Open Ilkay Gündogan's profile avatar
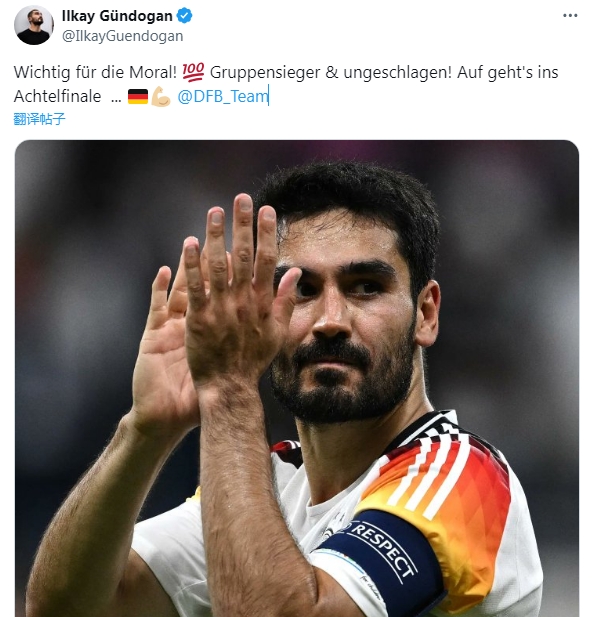This screenshot has width=594, height=617. click(x=33, y=25)
